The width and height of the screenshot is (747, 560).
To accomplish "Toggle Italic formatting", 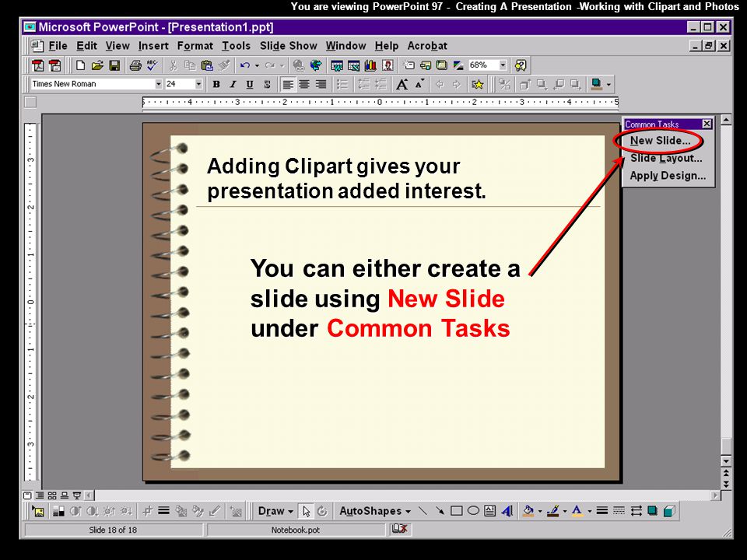I will 233,84.
